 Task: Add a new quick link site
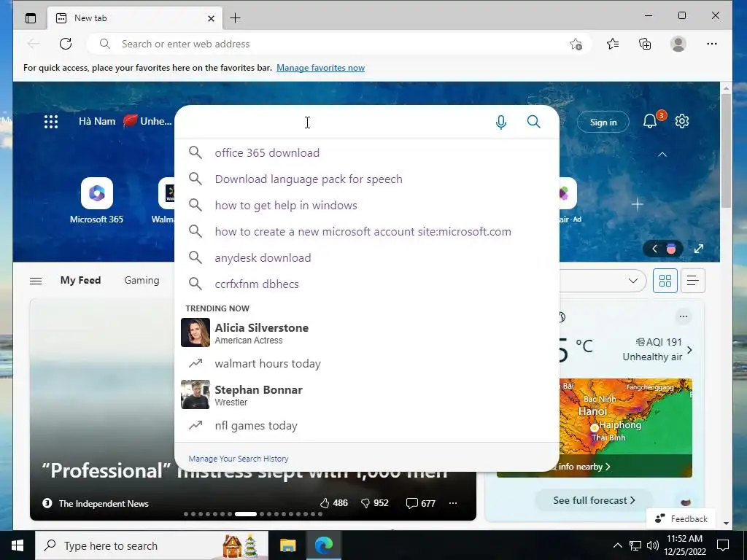tap(637, 204)
